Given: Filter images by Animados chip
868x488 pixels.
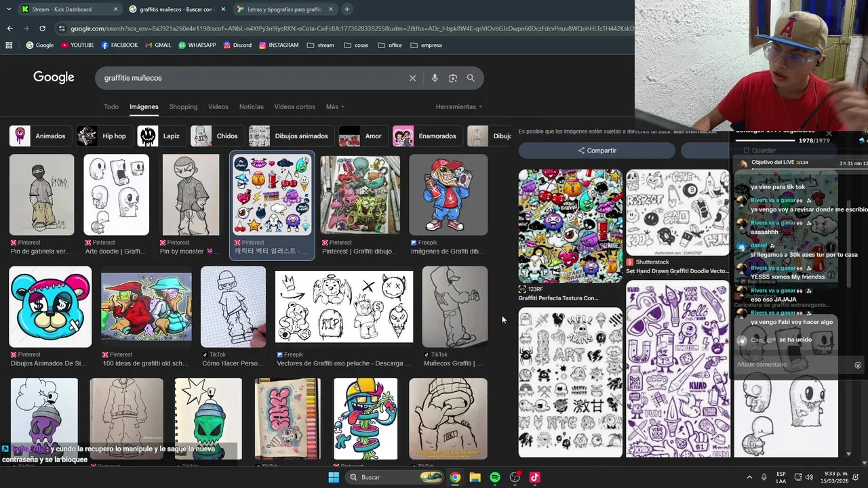Looking at the screenshot, I should click(x=39, y=136).
